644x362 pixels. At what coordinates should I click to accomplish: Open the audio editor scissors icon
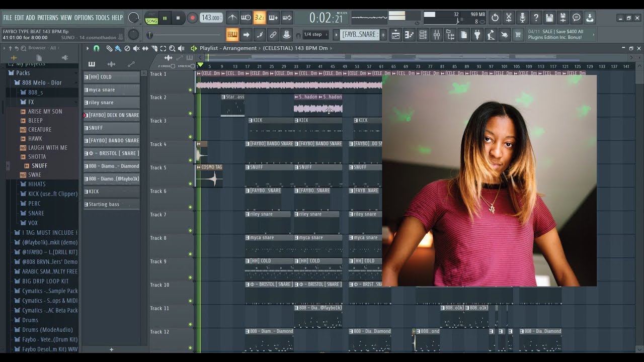pos(509,18)
